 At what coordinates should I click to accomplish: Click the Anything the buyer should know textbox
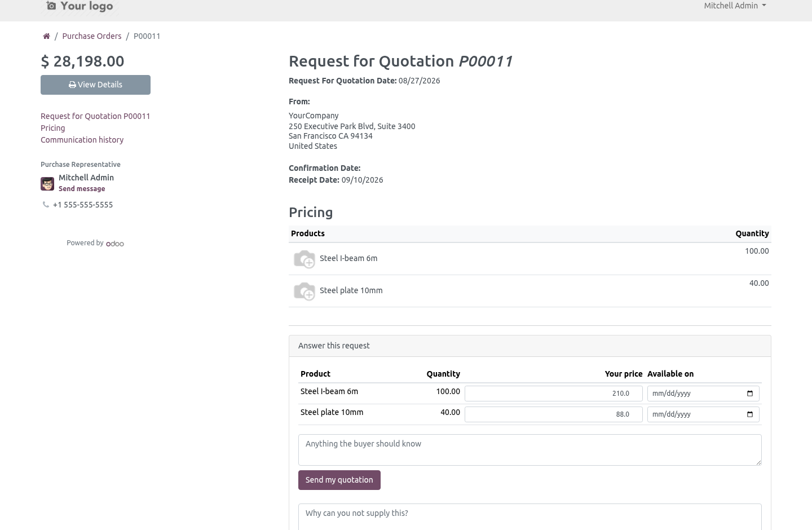point(530,450)
